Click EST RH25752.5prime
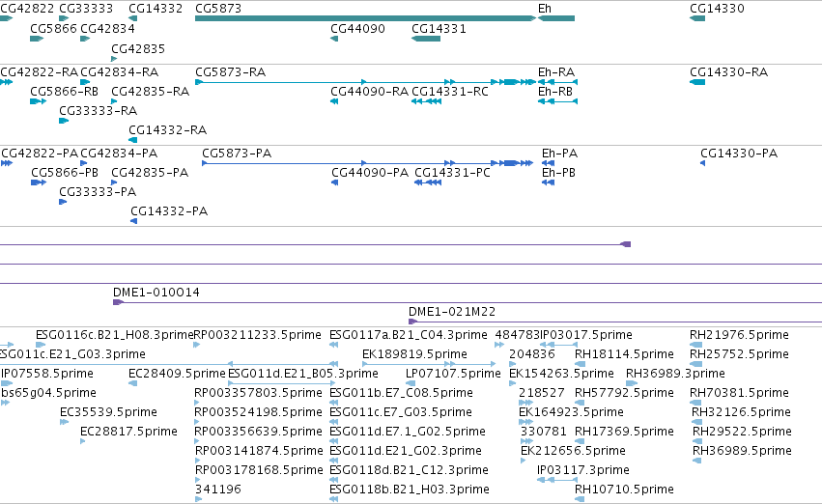Screen dimensions: 822x504 (x=739, y=354)
